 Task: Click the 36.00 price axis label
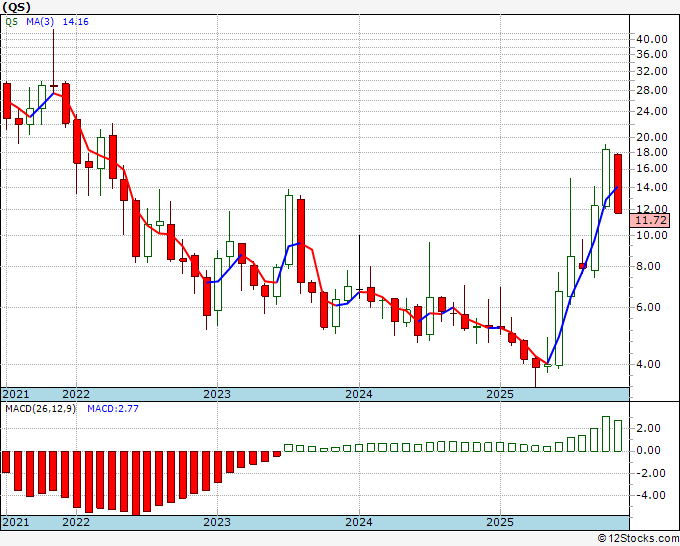[651, 54]
